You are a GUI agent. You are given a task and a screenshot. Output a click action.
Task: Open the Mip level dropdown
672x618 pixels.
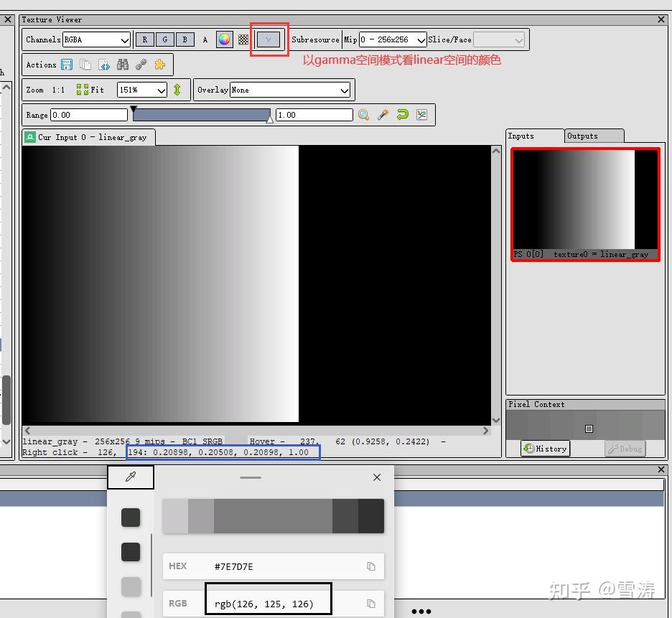point(392,39)
